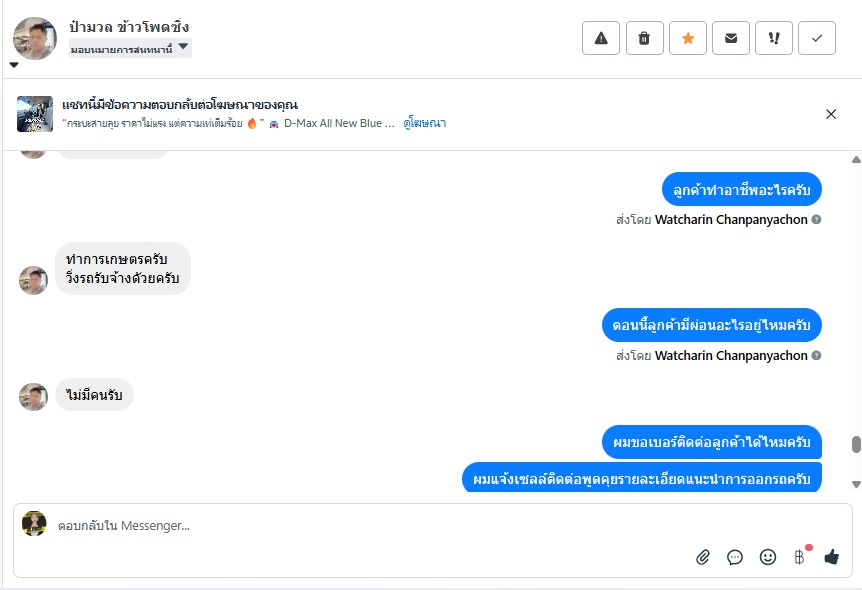This screenshot has width=862, height=590.
Task: Dismiss the ad reply banner
Action: 831,114
